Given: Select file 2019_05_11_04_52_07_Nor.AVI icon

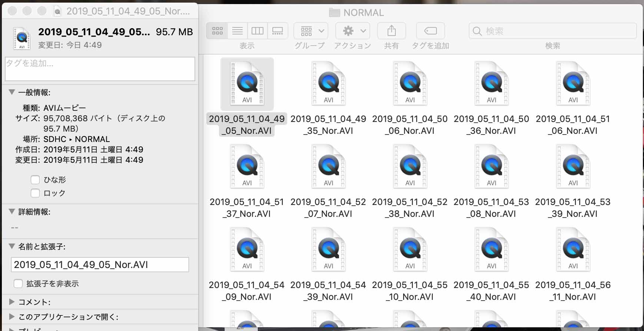Looking at the screenshot, I should 329,167.
